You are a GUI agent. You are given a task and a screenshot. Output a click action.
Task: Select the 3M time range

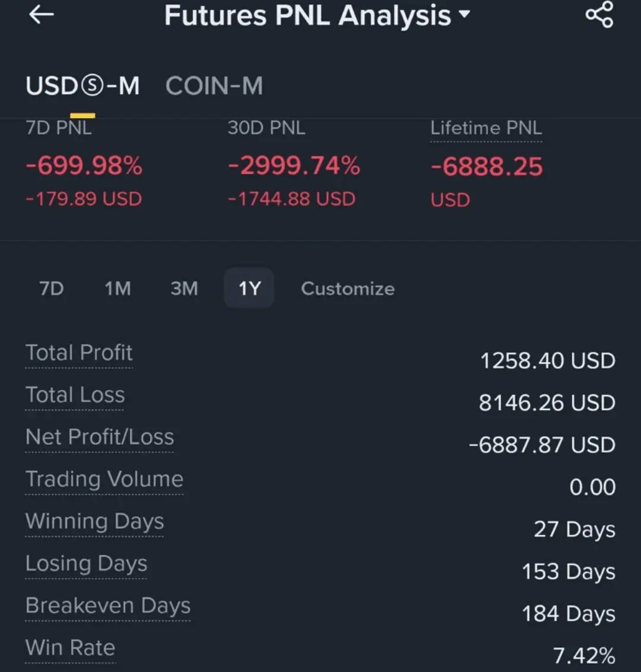pos(184,289)
